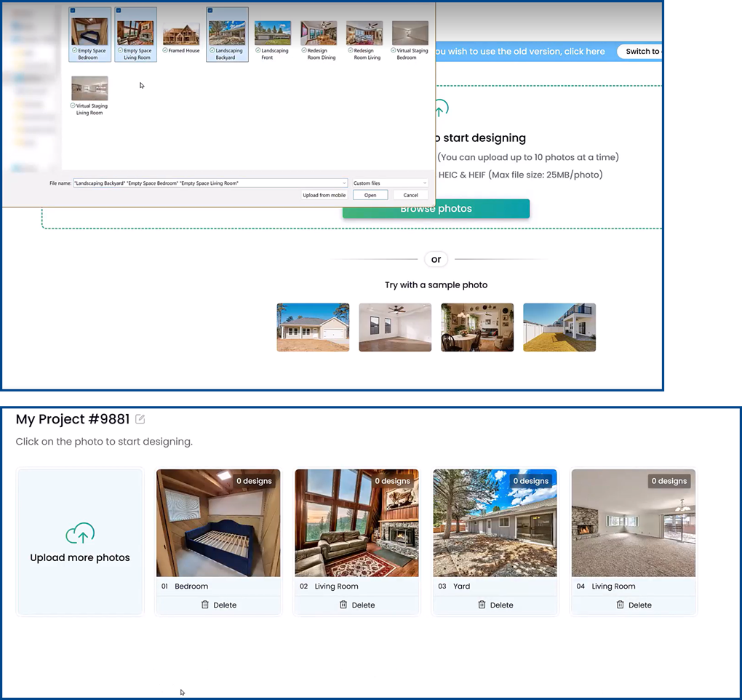
Task: Uncheck the Empty Space Living Room file checkbox
Action: tap(119, 11)
